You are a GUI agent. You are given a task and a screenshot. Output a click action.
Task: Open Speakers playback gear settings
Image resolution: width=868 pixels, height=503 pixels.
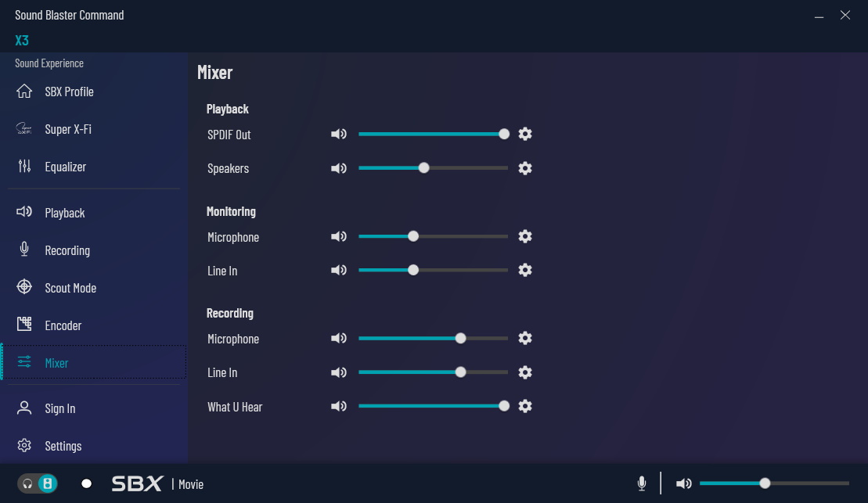(524, 168)
